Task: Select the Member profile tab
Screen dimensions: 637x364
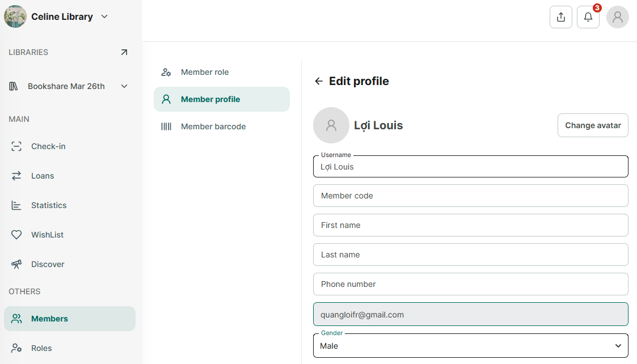Action: (222, 99)
